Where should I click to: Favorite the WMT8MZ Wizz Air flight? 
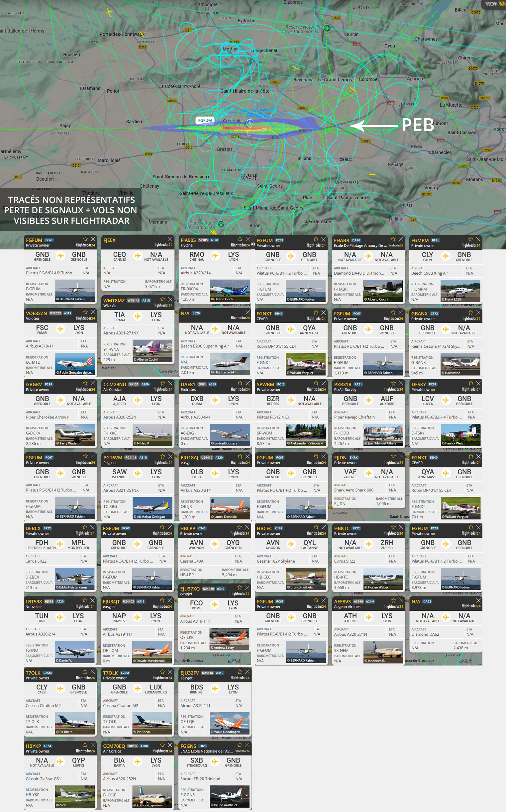click(x=162, y=299)
